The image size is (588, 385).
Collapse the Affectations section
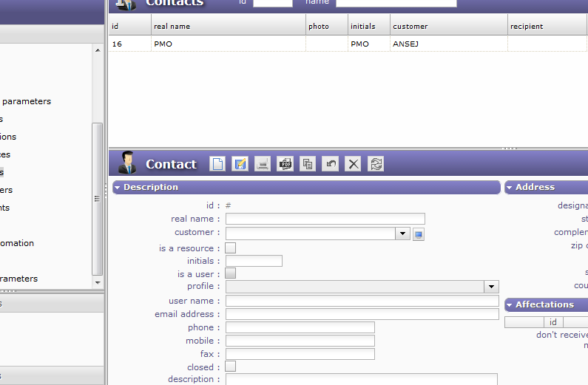coord(510,305)
